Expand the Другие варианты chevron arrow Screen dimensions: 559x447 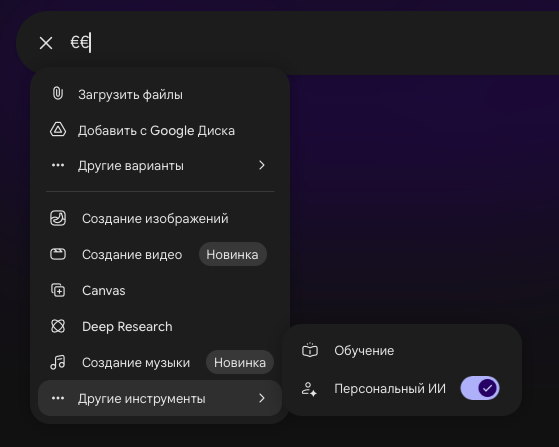tap(262, 165)
